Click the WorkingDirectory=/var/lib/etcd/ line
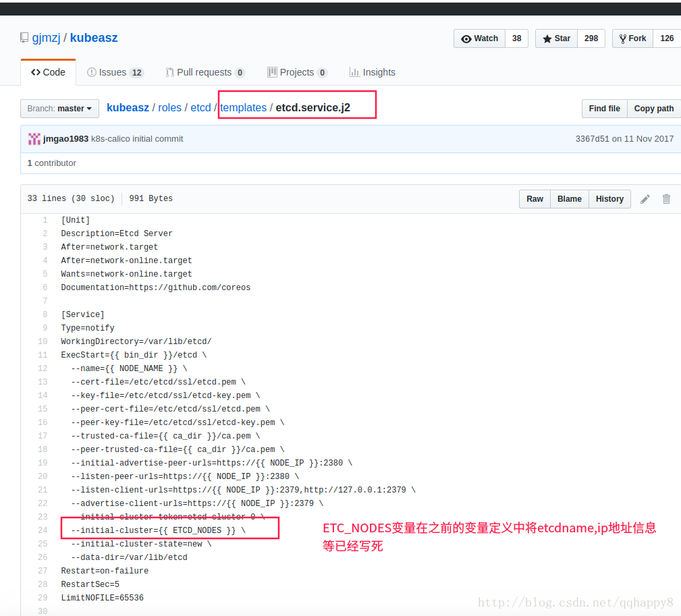Screen dimensions: 681x616 click(136, 341)
